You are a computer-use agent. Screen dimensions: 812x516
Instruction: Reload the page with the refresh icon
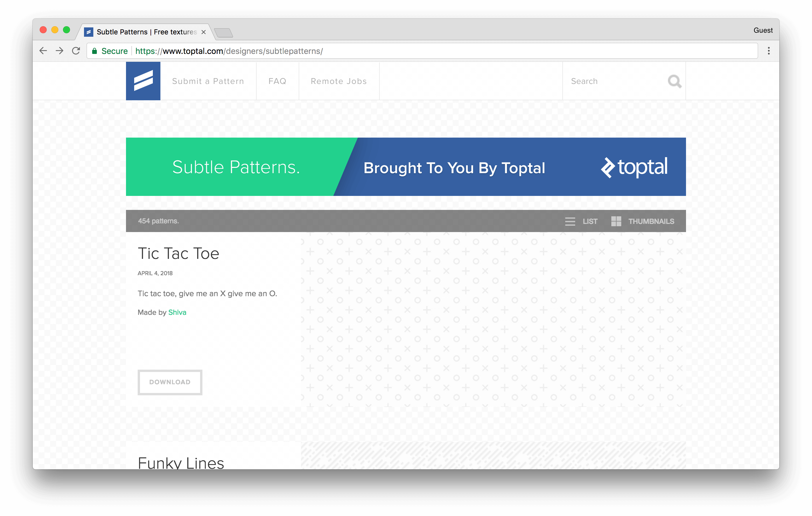pyautogui.click(x=76, y=51)
